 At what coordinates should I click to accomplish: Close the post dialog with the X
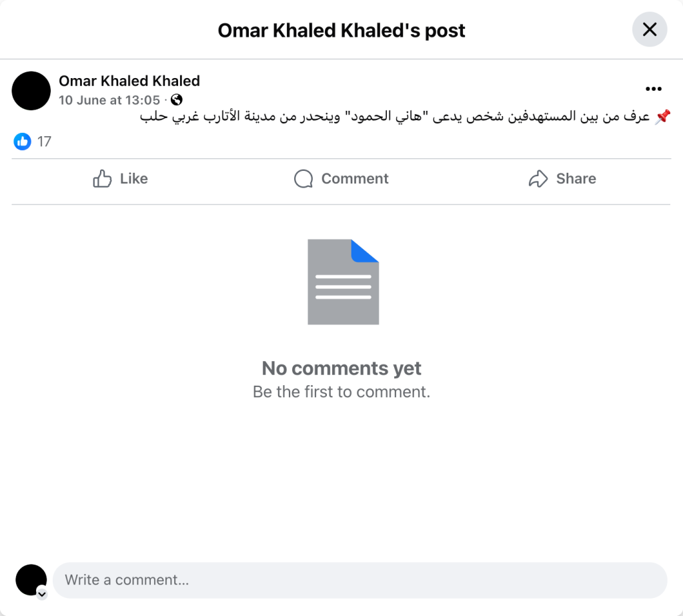(x=649, y=30)
